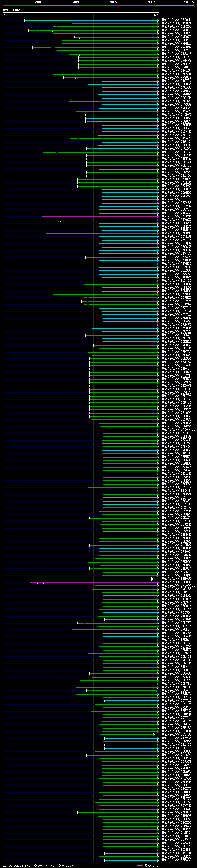The width and height of the screenshot is (197, 868).
Task: Select UniRef100_Q9RS71 label
Action: 177,518
